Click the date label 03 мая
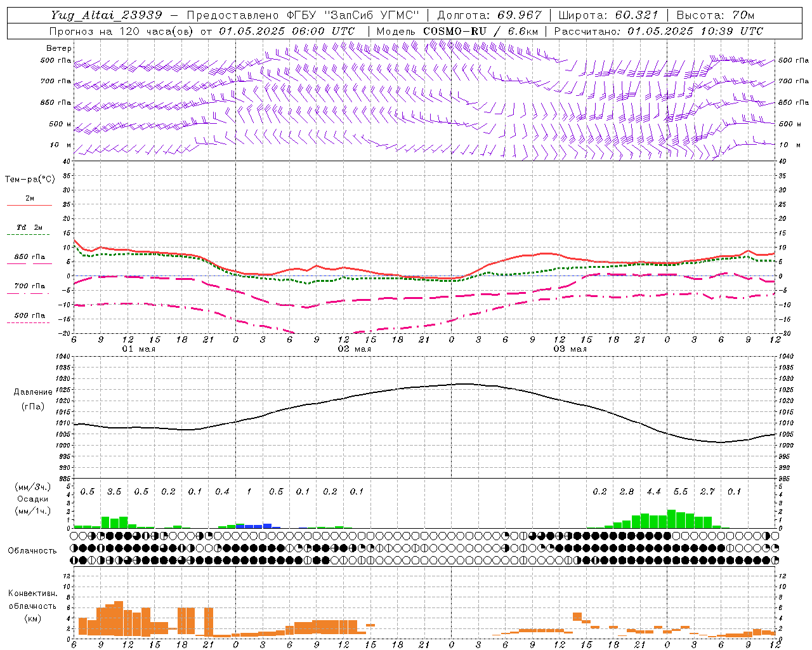This screenshot has width=812, height=650. 570,349
